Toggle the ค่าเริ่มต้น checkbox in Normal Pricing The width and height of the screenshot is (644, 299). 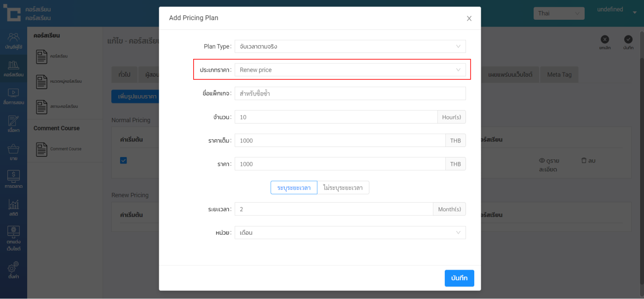[x=123, y=160]
